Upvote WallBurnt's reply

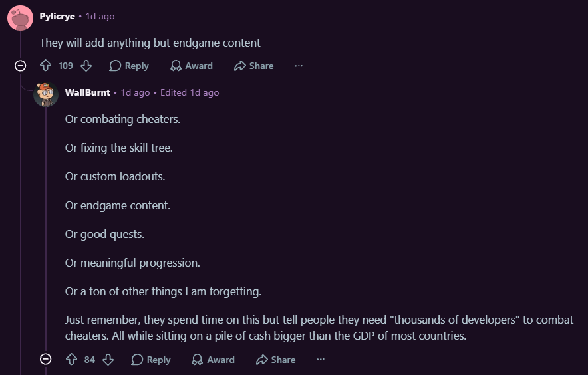71,360
